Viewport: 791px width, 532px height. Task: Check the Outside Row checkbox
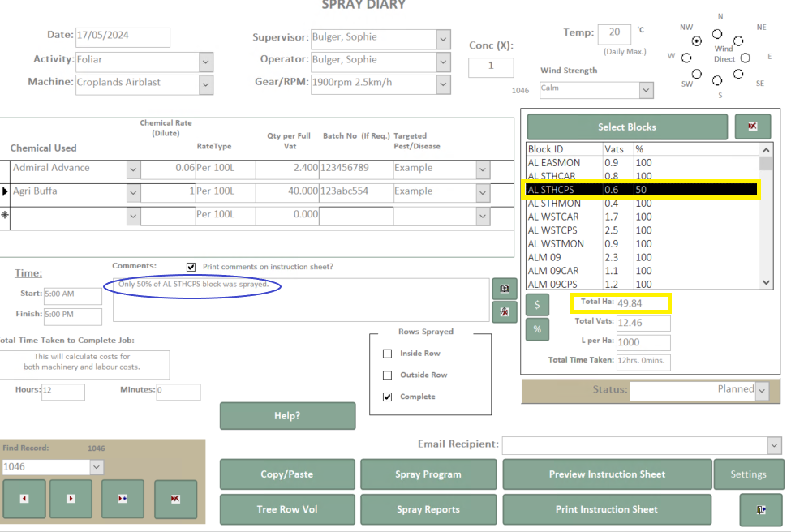pyautogui.click(x=388, y=375)
